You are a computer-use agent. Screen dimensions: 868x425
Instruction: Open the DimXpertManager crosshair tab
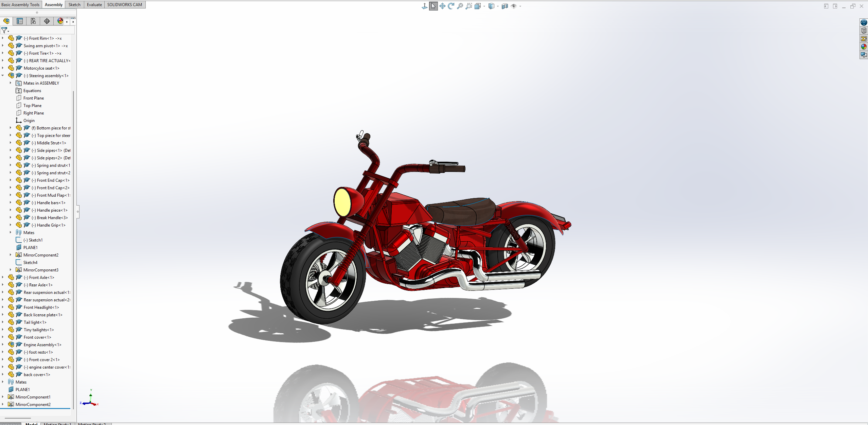point(47,21)
